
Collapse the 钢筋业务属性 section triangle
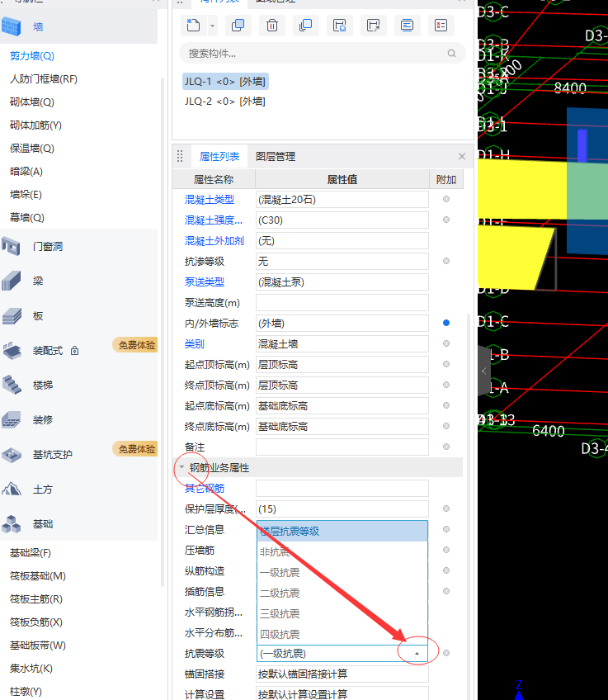coord(181,467)
